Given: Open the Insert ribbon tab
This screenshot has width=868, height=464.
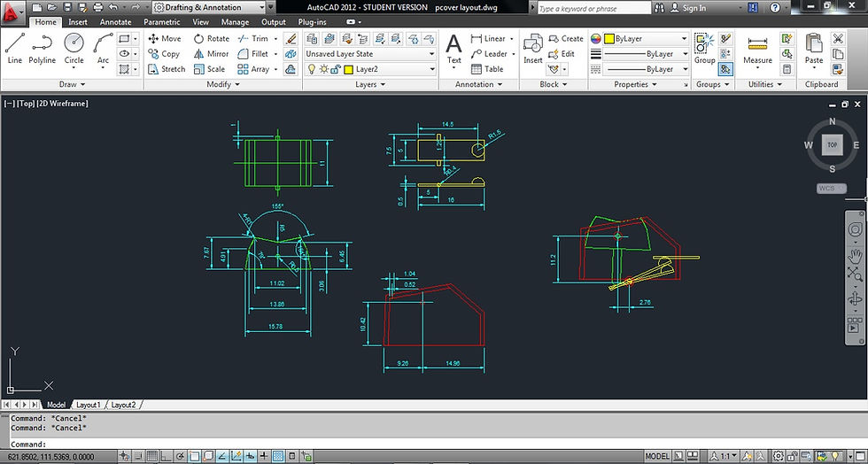Looking at the screenshot, I should click(x=78, y=22).
